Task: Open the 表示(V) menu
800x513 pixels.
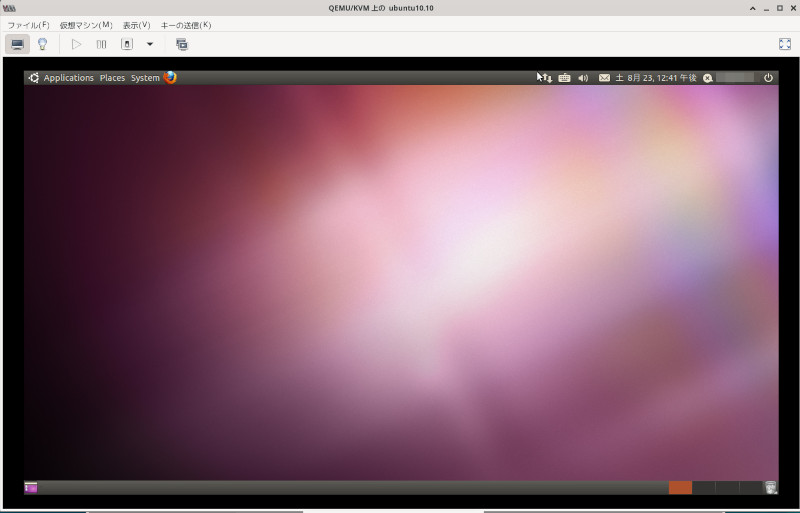Action: tap(136, 25)
